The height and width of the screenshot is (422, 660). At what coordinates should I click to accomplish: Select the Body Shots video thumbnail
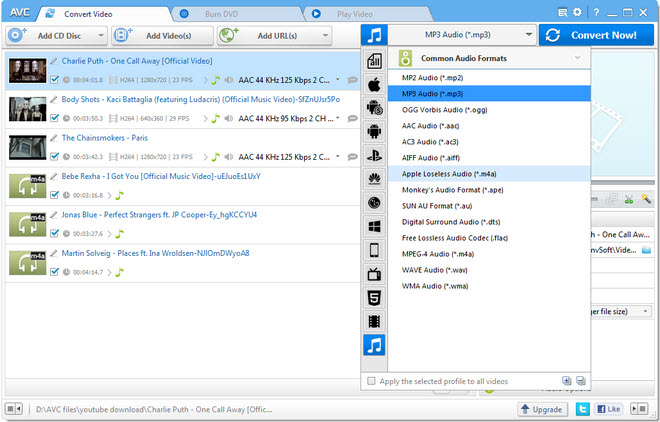point(27,109)
